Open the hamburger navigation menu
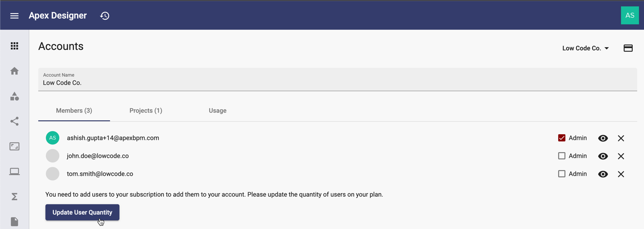 (14, 16)
